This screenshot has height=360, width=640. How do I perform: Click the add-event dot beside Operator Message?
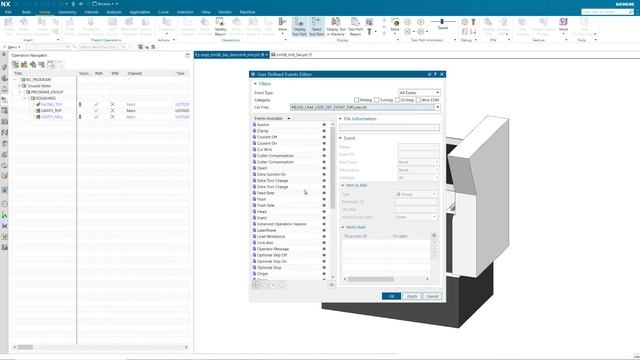coord(324,249)
